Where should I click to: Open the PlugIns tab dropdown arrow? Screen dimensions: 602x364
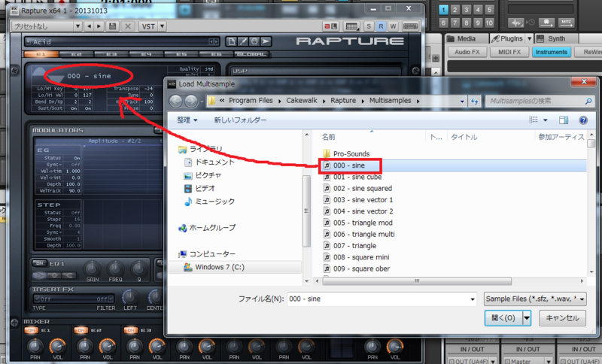tap(530, 38)
